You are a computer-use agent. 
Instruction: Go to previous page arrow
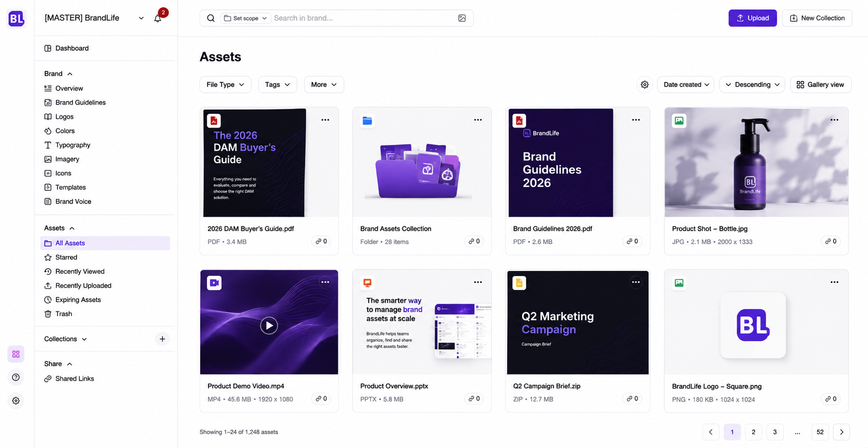(x=711, y=432)
